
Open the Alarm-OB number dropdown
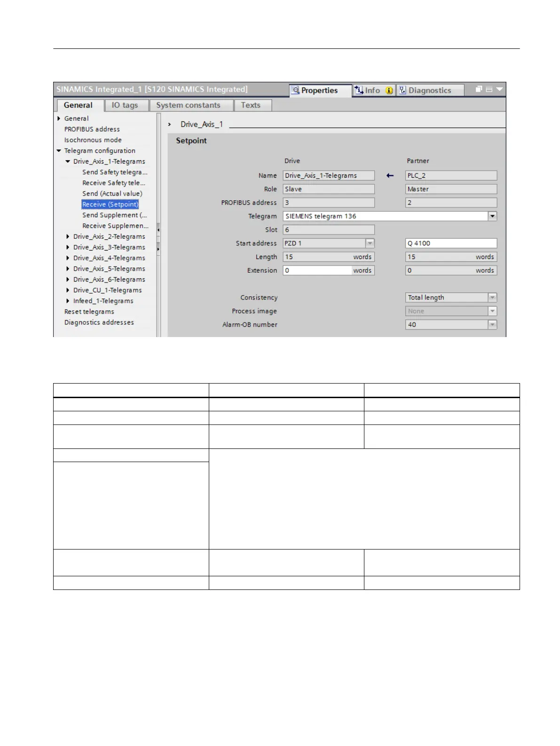pyautogui.click(x=492, y=325)
